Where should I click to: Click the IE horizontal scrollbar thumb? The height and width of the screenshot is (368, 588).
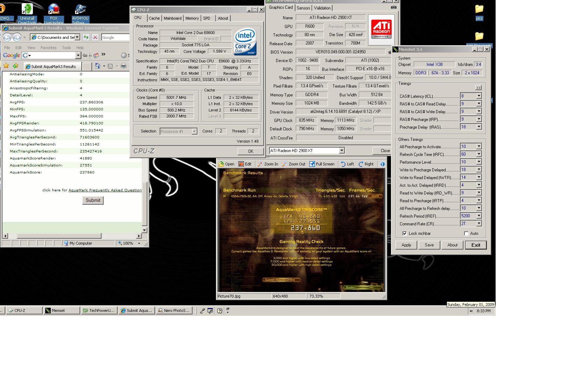click(x=59, y=236)
